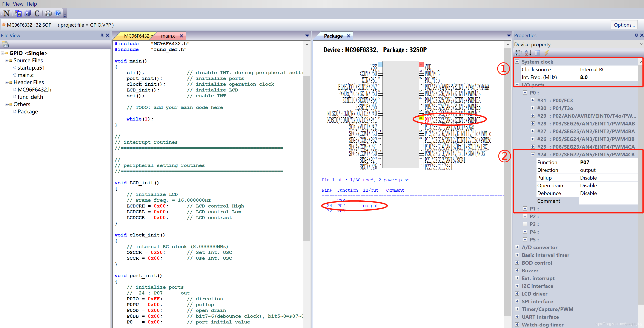
Task: Open startup.a51 in the file tree
Action: 31,68
